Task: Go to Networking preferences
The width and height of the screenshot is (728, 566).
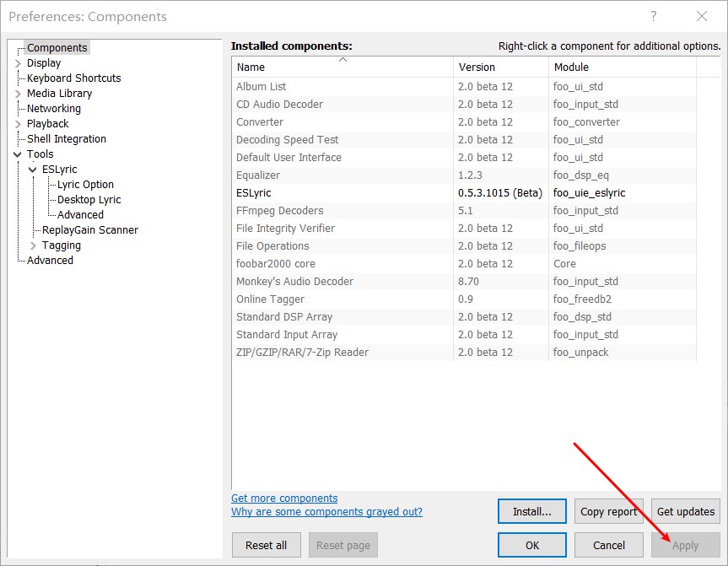Action: point(54,109)
